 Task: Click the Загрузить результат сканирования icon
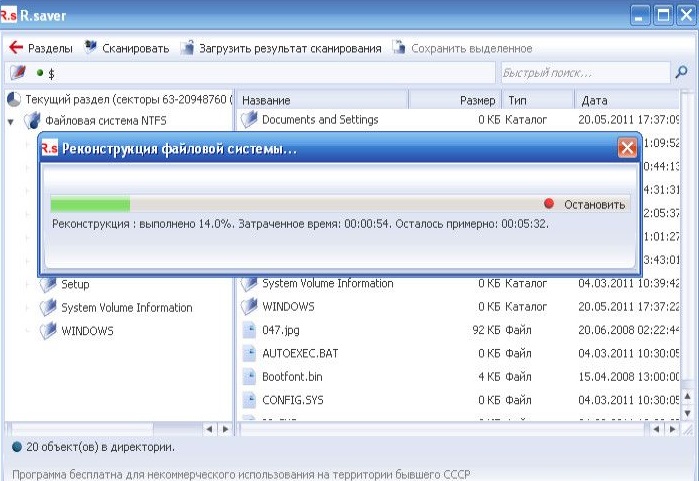point(187,47)
